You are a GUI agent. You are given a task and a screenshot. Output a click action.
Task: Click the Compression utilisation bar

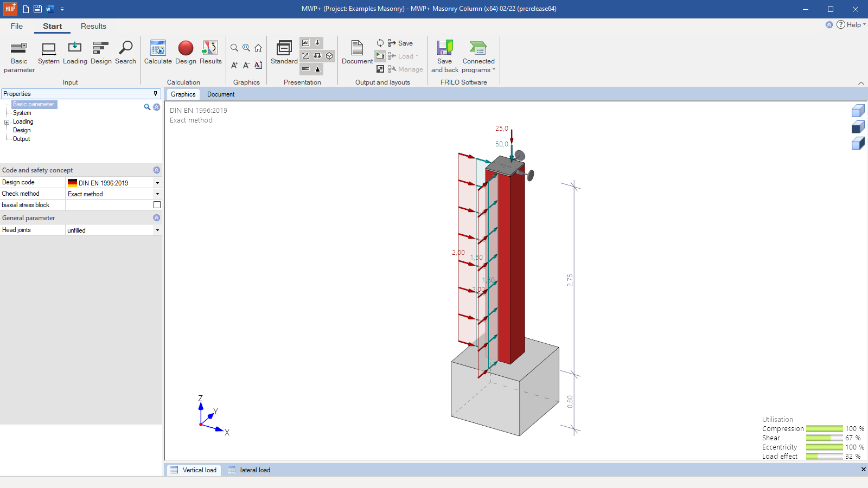[x=824, y=429]
